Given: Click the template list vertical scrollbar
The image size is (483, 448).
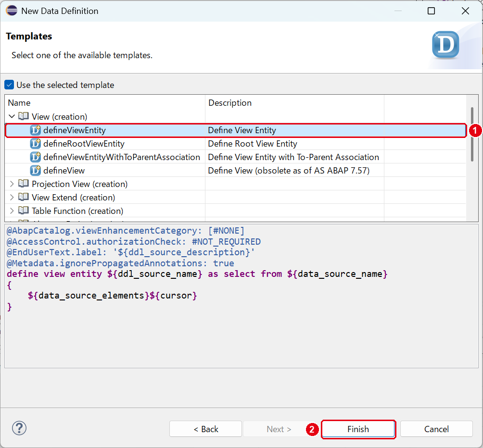Looking at the screenshot, I should pyautogui.click(x=472, y=134).
